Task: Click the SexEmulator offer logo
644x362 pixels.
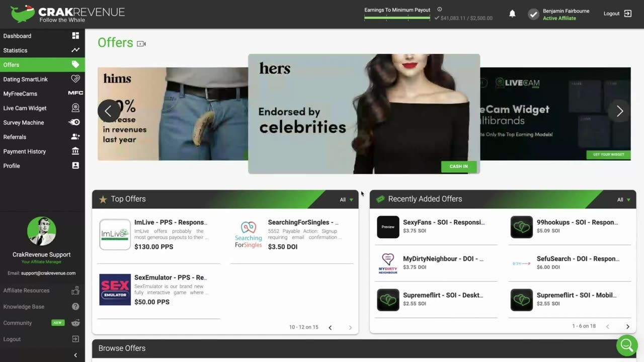Action: point(115,290)
